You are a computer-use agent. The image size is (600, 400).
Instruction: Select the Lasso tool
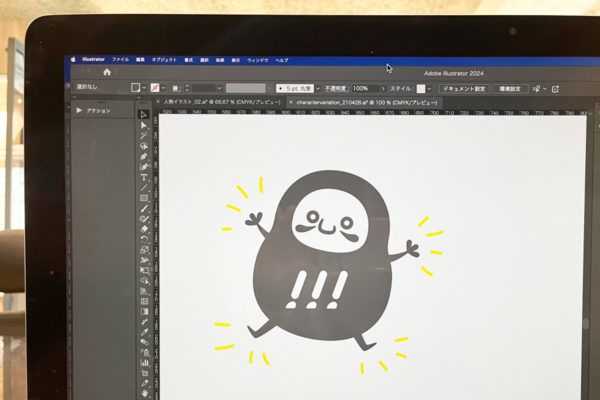[x=144, y=146]
